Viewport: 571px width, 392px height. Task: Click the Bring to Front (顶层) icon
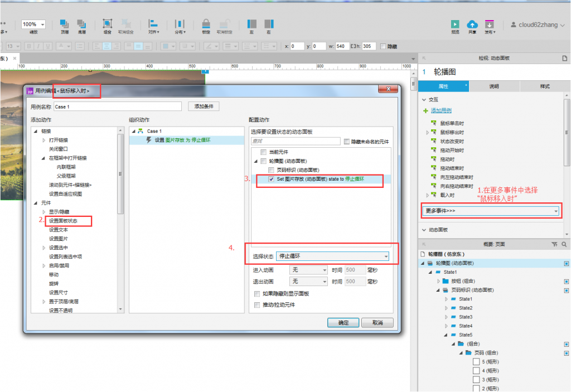coord(65,24)
